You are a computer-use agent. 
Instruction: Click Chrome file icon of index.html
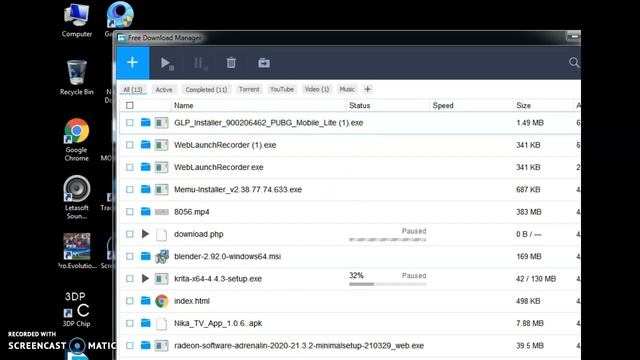tap(162, 301)
